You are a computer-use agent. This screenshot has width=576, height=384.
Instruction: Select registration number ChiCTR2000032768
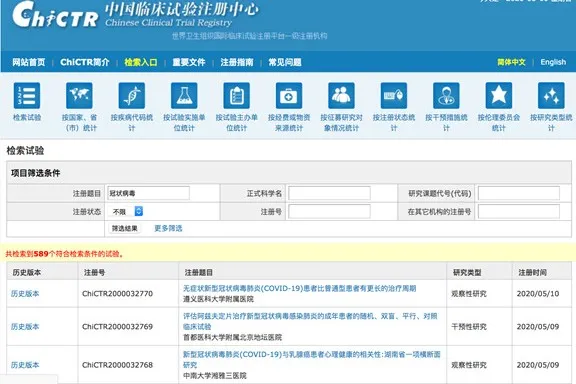[x=118, y=365]
